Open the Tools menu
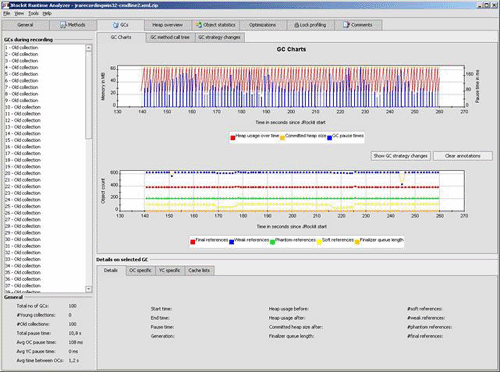The image size is (500, 372). coord(33,13)
